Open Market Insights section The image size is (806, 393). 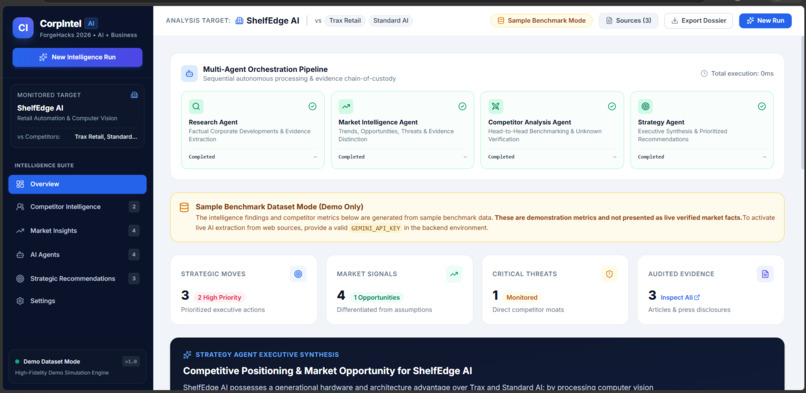click(x=77, y=231)
